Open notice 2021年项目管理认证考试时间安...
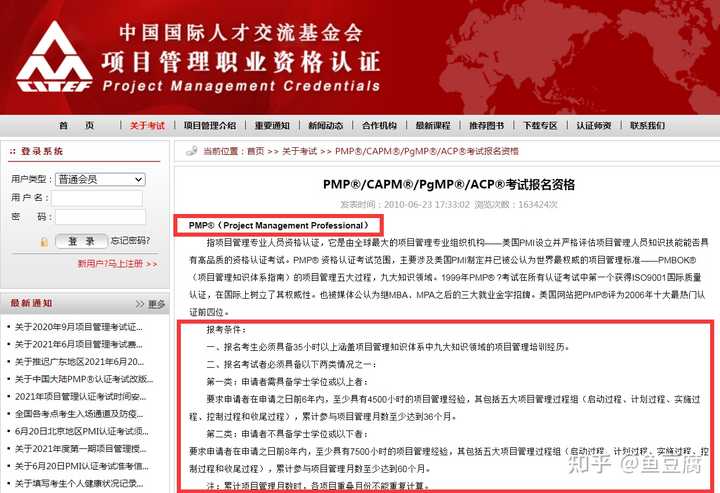 click(80, 397)
